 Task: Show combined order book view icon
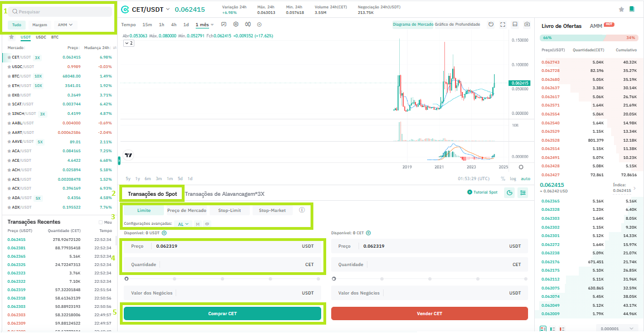pos(543,329)
